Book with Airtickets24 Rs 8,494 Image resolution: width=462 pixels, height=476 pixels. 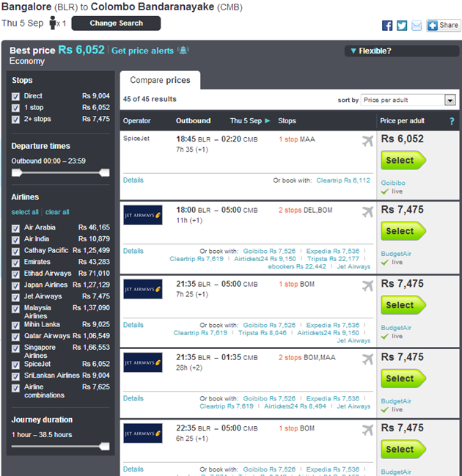point(295,406)
